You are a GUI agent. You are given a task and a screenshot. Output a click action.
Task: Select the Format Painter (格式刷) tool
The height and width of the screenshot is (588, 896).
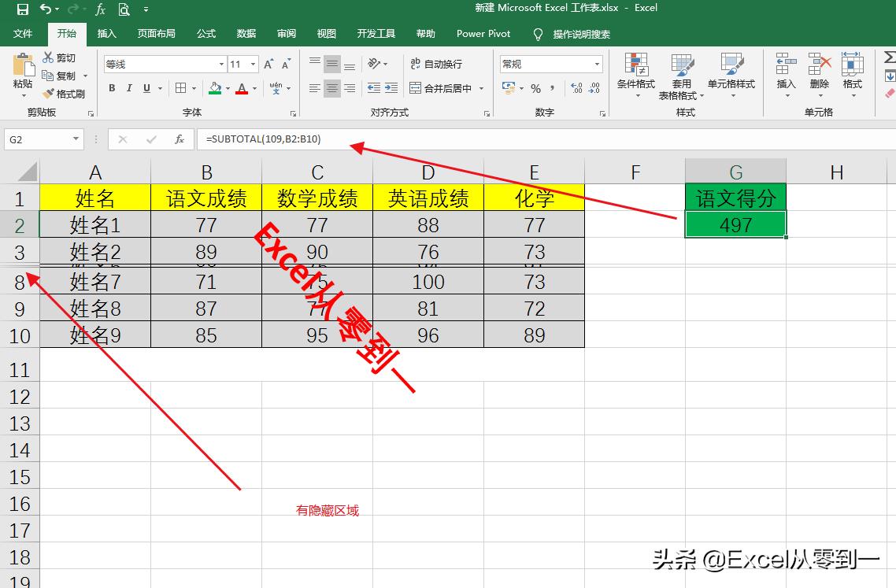[65, 93]
